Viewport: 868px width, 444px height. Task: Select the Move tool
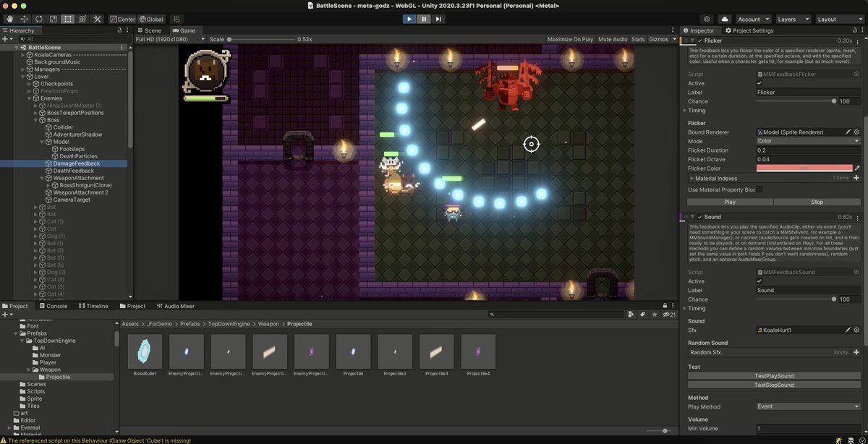point(24,19)
